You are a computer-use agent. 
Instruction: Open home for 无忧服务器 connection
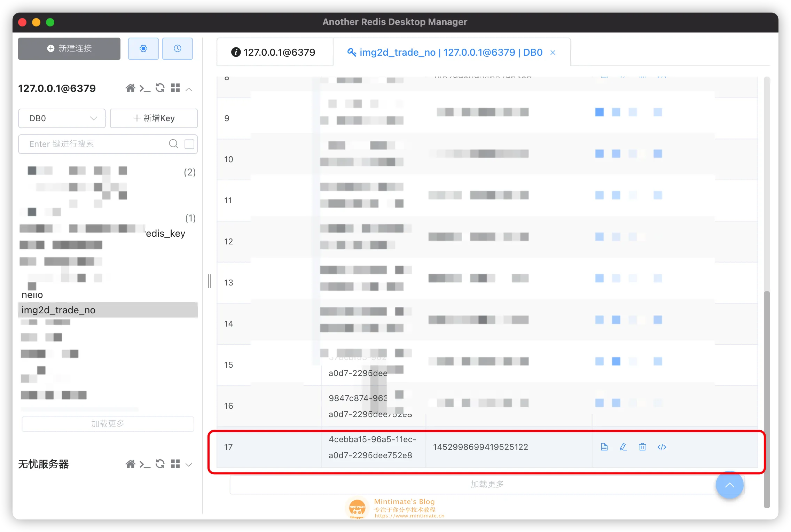point(130,464)
